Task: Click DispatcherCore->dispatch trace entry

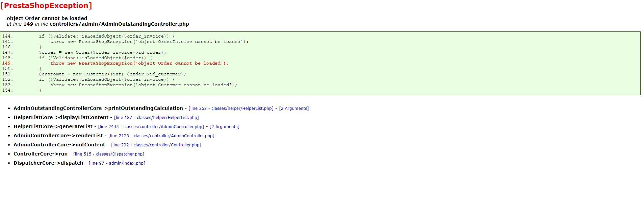Action: [48, 163]
